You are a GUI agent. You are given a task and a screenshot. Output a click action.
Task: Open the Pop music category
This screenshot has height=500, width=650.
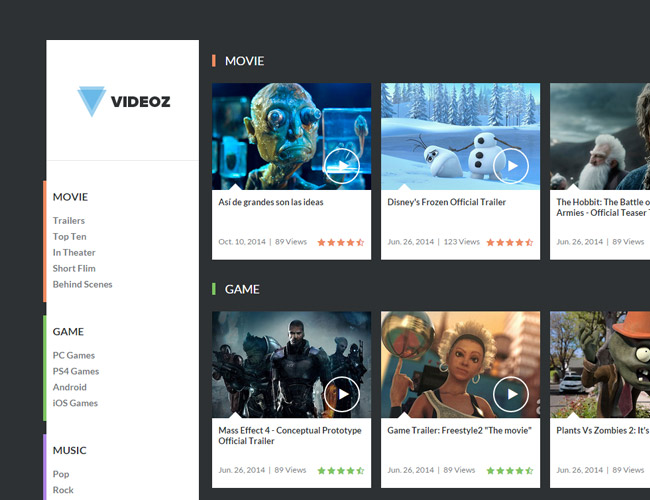coord(61,474)
